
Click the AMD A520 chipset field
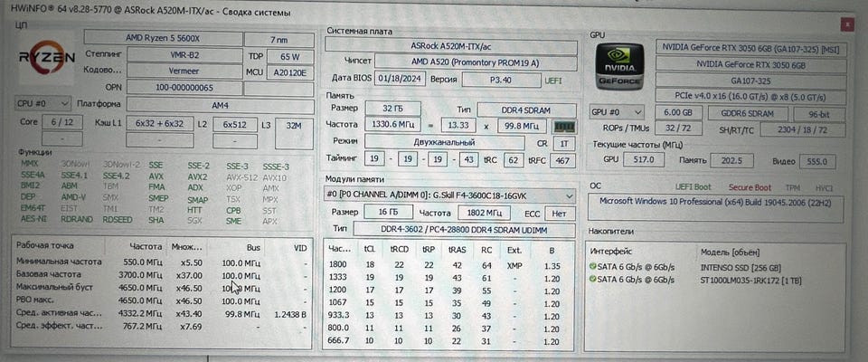coord(475,62)
